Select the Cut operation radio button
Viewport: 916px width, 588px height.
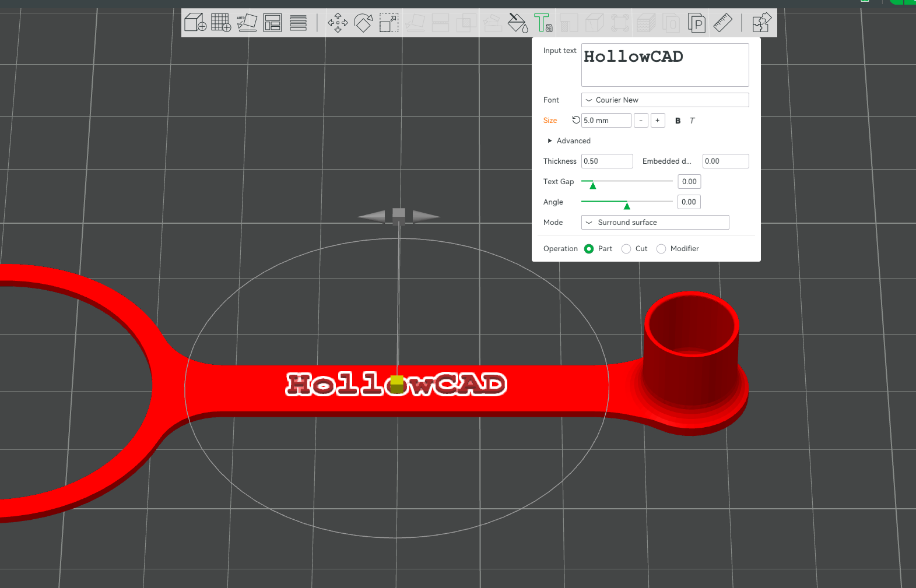click(x=626, y=249)
